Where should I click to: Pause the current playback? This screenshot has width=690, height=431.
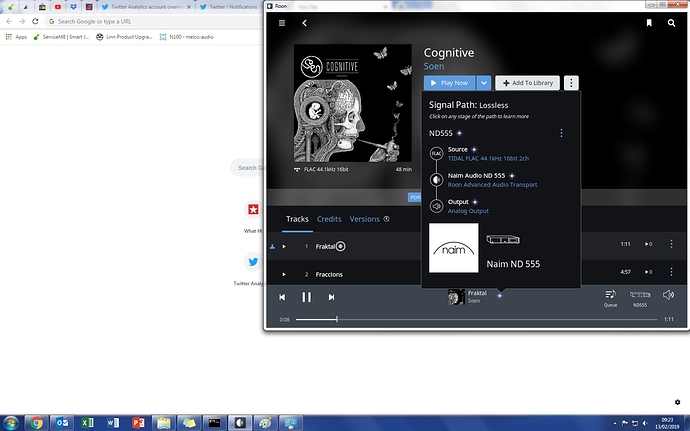307,297
